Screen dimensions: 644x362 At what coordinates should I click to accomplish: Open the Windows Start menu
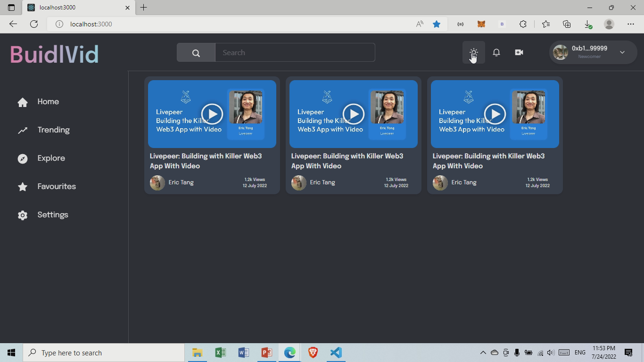coord(11,353)
